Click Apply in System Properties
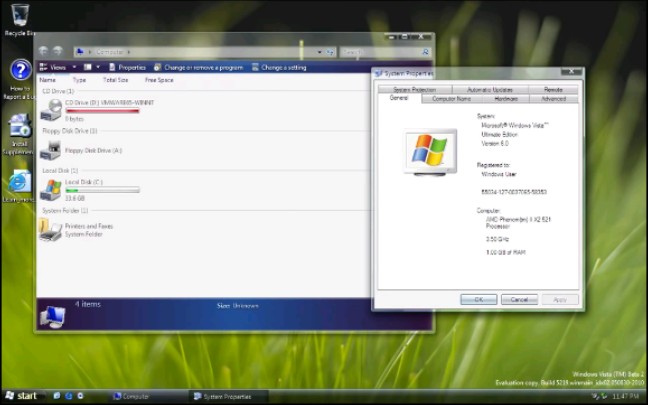Image resolution: width=648 pixels, height=405 pixels. click(560, 300)
